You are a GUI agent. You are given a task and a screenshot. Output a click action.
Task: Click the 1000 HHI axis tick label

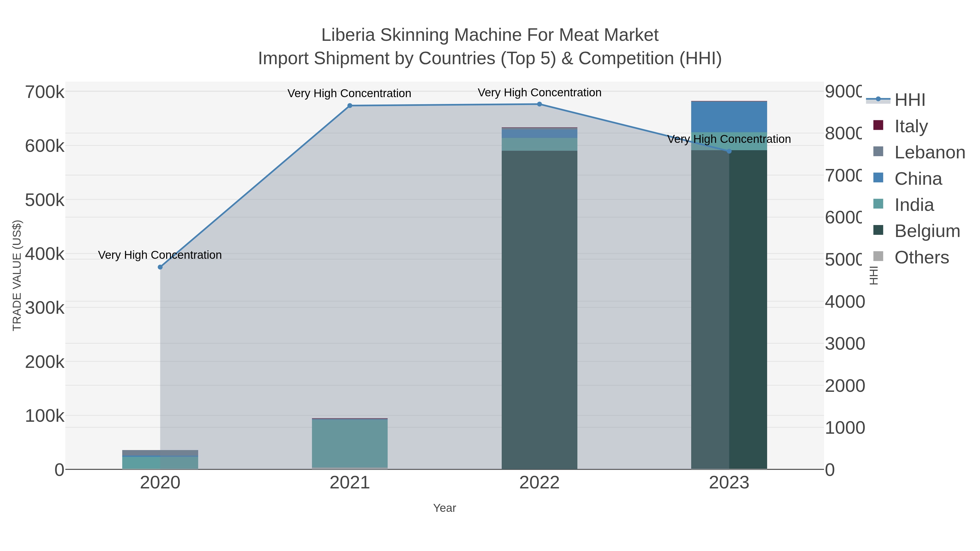844,428
